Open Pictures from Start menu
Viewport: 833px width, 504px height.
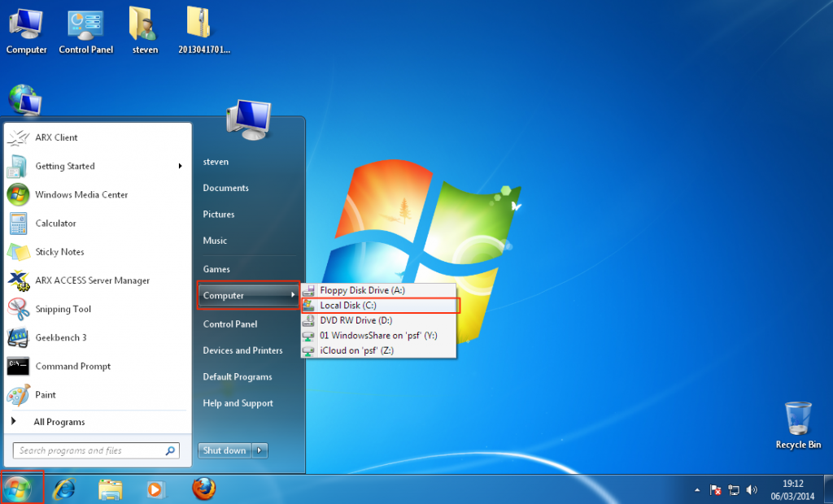(x=219, y=215)
